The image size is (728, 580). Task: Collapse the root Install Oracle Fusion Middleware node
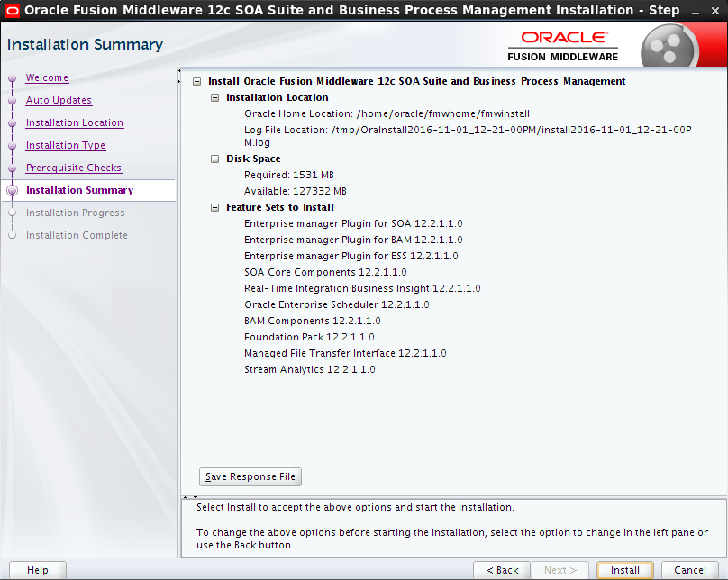[x=196, y=81]
